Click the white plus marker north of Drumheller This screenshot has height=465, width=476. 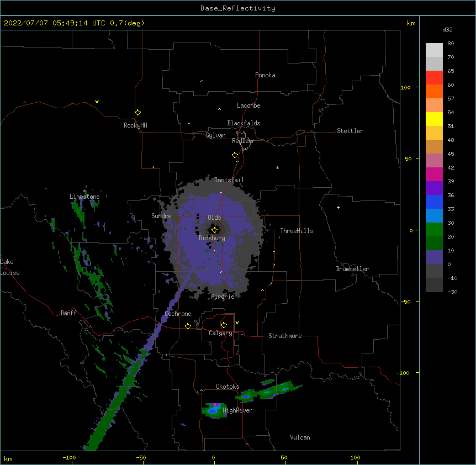(x=338, y=207)
